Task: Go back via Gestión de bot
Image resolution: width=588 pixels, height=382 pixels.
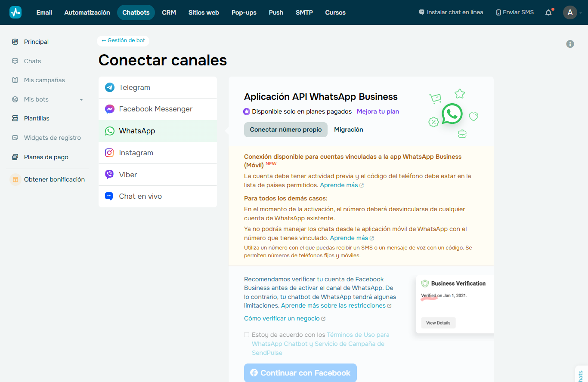Action: [x=123, y=40]
